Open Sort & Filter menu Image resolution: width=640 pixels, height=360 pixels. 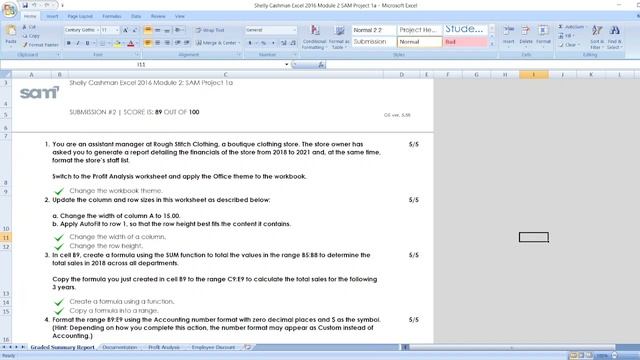(x=597, y=37)
